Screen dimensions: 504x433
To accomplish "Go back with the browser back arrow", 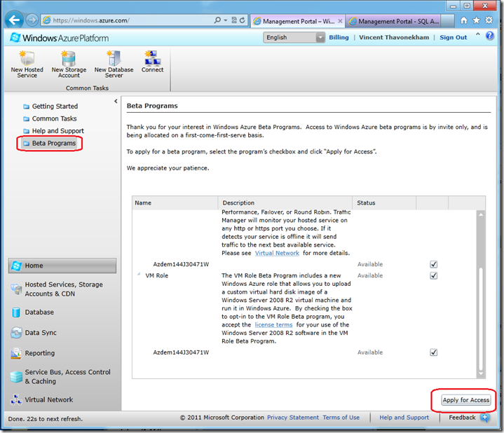I will point(14,20).
